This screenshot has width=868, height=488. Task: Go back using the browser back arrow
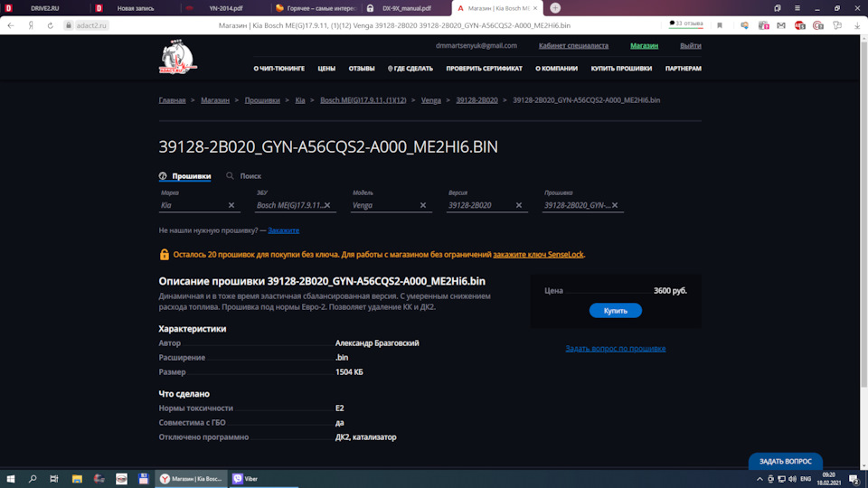11,25
